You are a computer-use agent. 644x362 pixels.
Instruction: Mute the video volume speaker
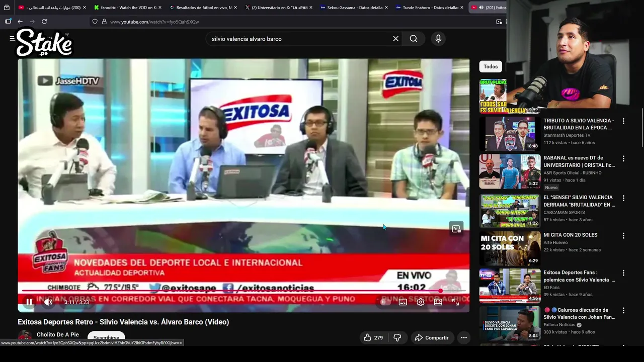(48, 302)
